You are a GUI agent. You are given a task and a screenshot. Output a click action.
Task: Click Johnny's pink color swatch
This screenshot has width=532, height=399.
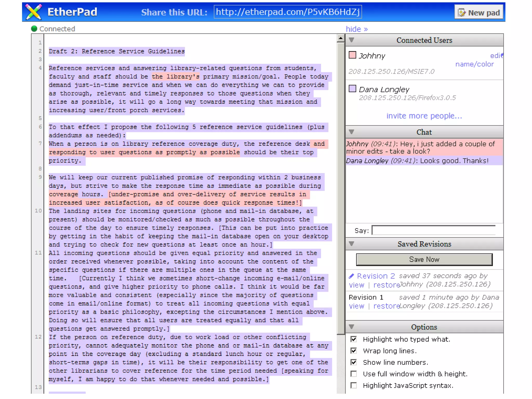tap(352, 55)
